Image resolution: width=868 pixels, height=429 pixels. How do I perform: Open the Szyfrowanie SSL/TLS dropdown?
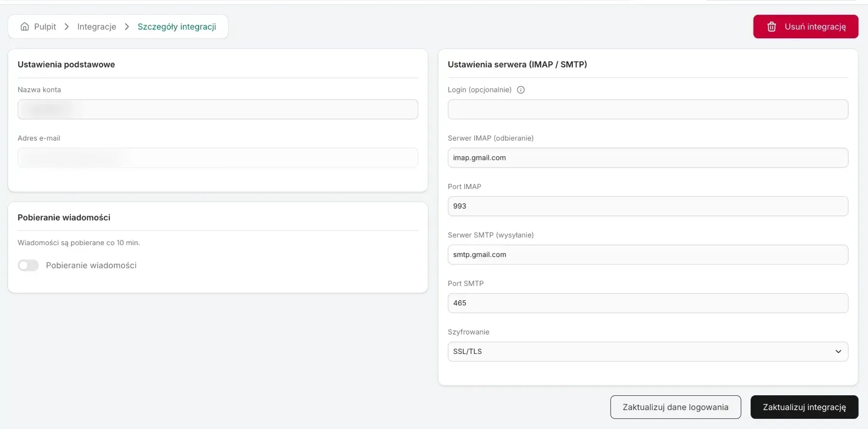648,351
